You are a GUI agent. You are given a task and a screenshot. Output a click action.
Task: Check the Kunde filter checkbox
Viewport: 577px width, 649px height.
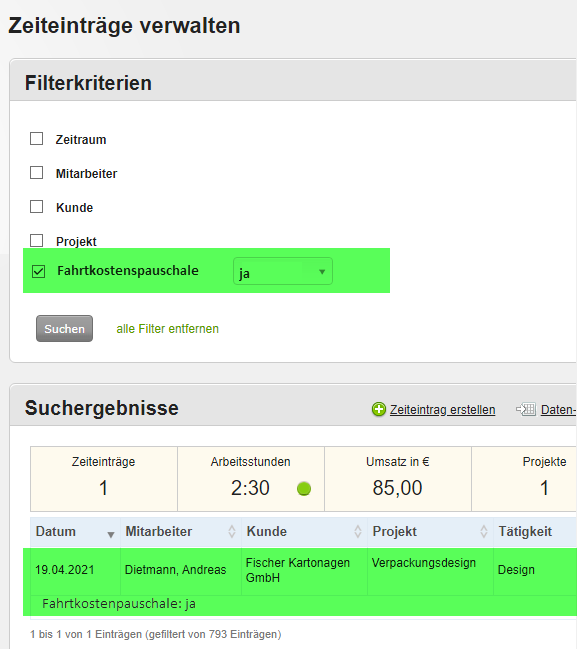pos(36,207)
